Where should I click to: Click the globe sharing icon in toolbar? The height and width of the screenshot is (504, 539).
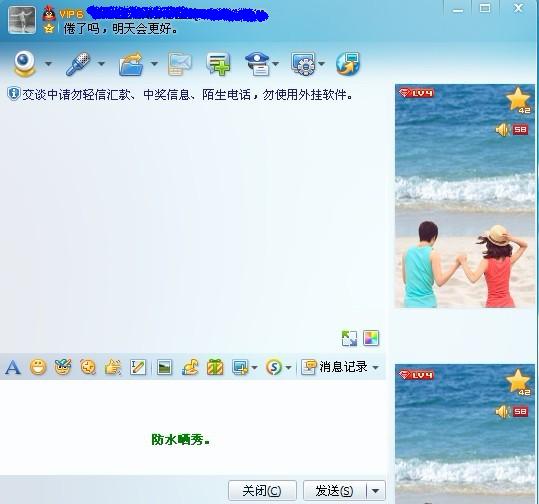(x=348, y=64)
